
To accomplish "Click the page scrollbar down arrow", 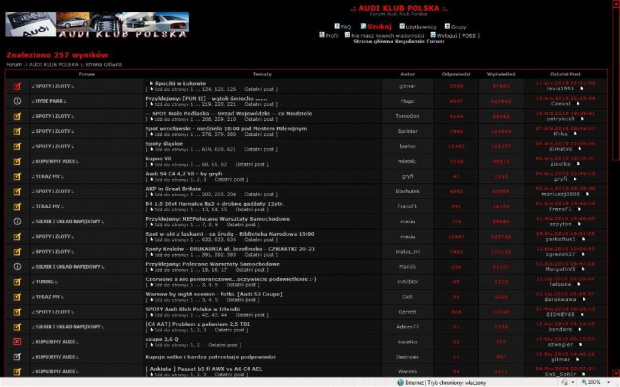I will click(616, 373).
